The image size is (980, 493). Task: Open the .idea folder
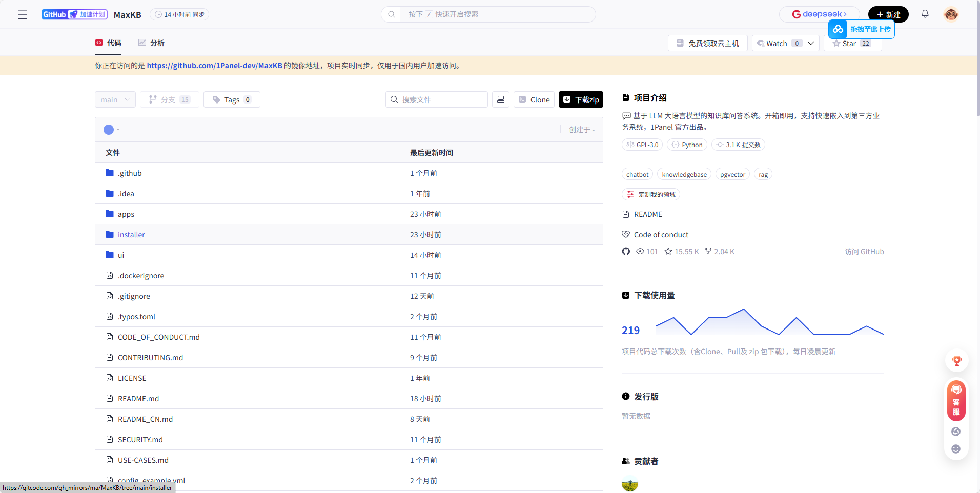click(126, 194)
